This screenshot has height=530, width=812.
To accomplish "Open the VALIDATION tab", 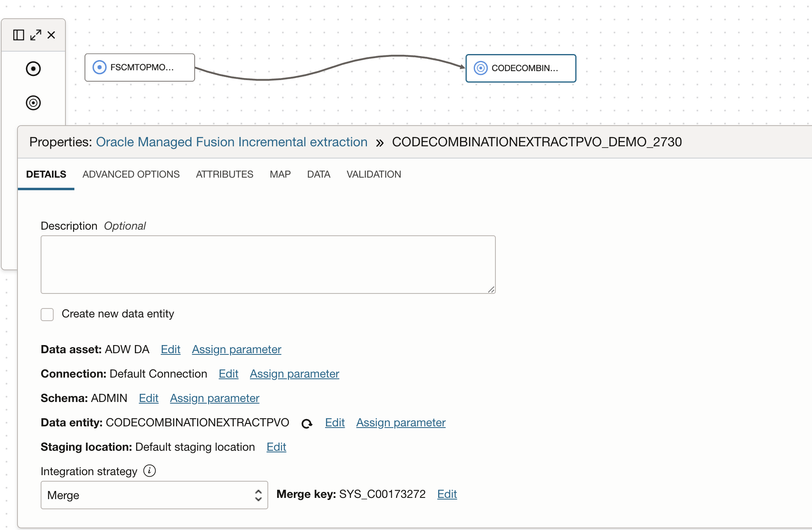I will pos(373,174).
